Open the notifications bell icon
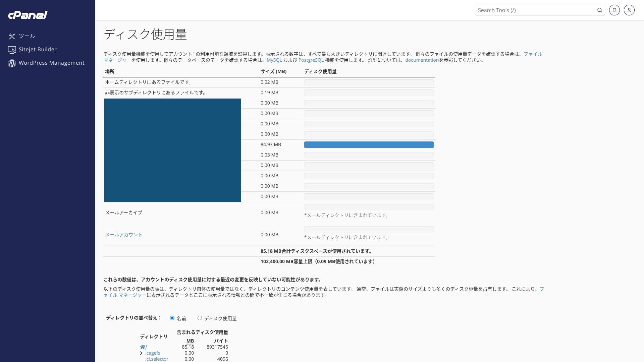This screenshot has height=362, width=644. click(x=614, y=10)
